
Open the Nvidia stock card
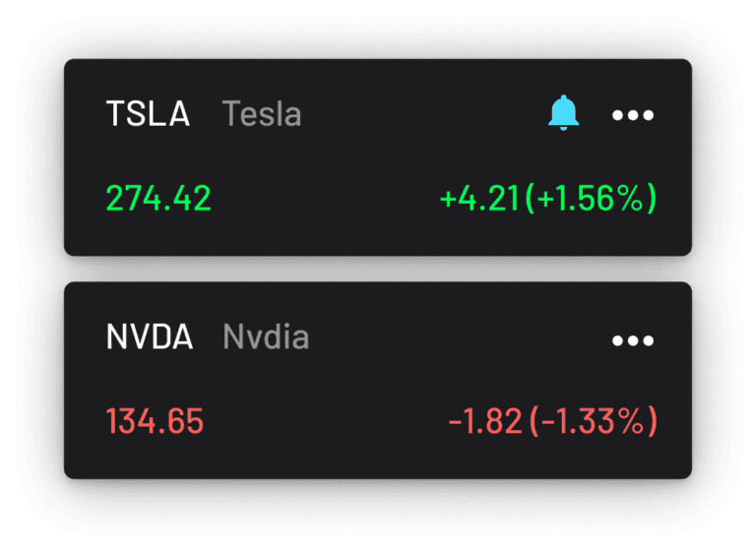378,381
